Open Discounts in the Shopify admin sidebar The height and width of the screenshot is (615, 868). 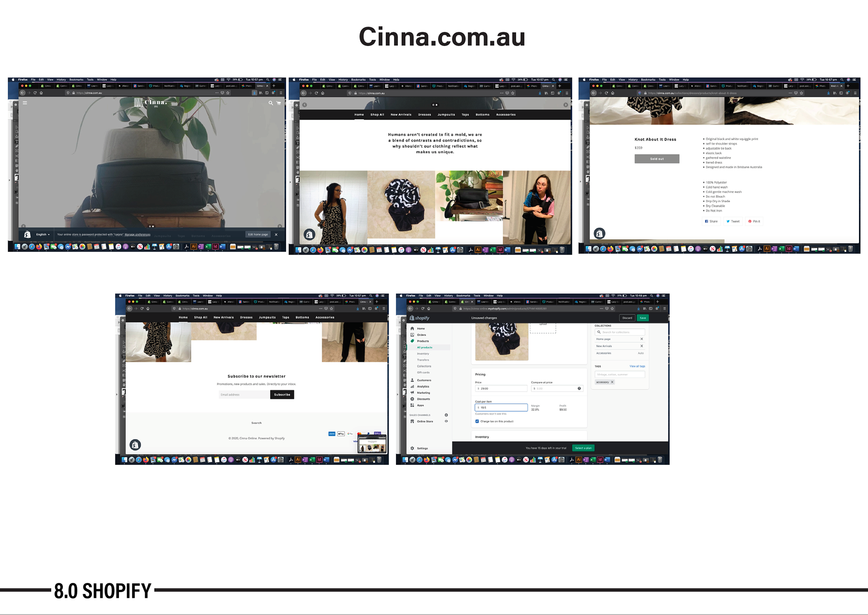click(423, 399)
